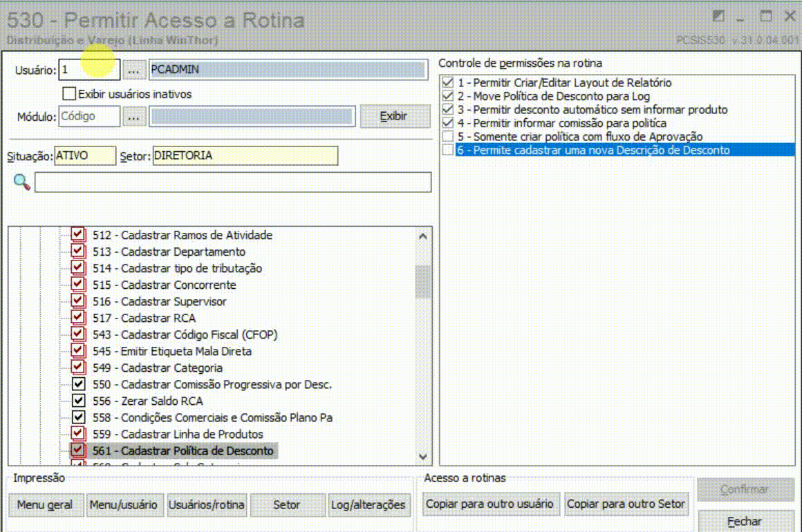The width and height of the screenshot is (802, 532).
Task: Select routine 559 - Cadastrar Linha de Produtos
Action: point(178,435)
